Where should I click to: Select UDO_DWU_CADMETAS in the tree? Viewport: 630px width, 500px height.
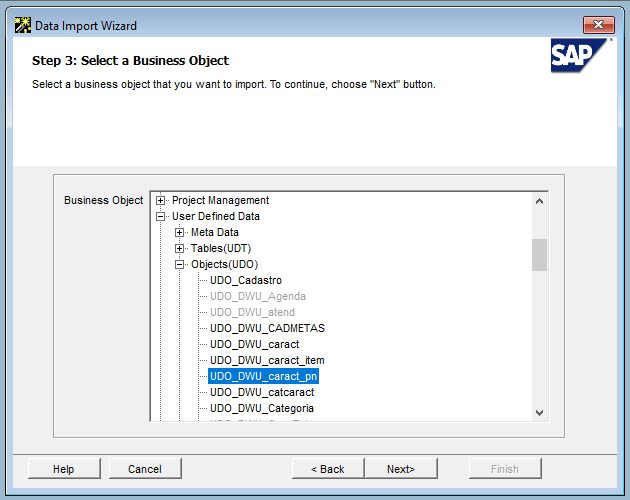[x=267, y=328]
